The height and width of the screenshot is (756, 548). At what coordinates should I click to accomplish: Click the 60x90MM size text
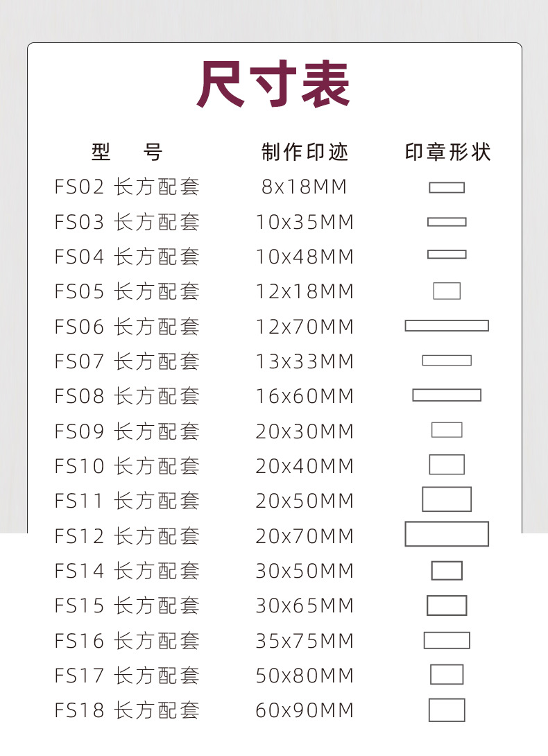pyautogui.click(x=305, y=711)
